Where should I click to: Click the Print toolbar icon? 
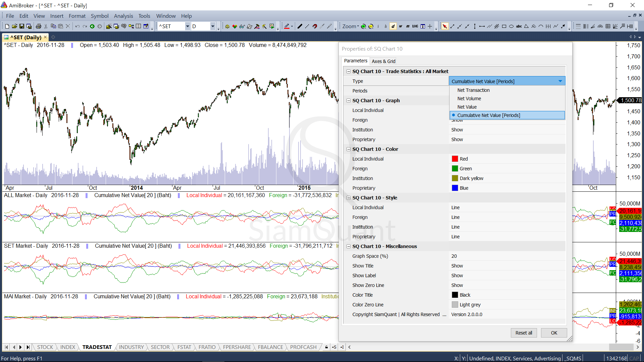pyautogui.click(x=39, y=26)
